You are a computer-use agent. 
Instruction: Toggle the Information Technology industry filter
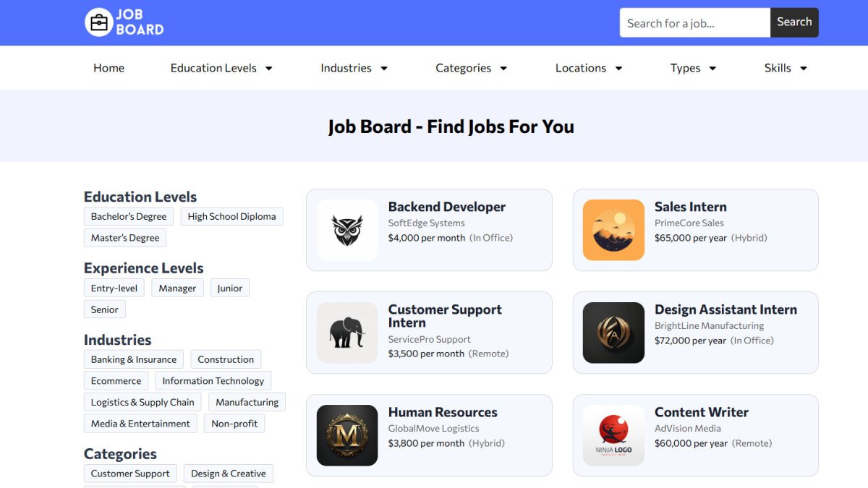(213, 380)
